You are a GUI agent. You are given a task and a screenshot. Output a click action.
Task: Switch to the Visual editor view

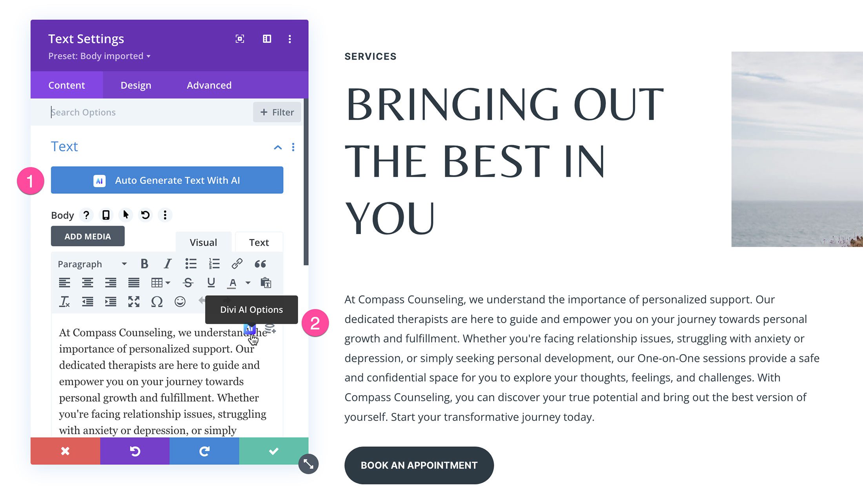coord(203,241)
